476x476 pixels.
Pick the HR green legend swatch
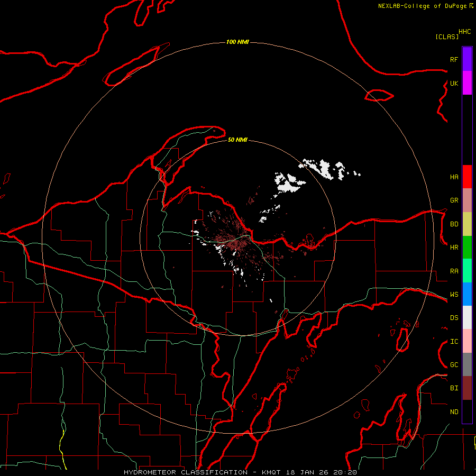click(x=467, y=247)
